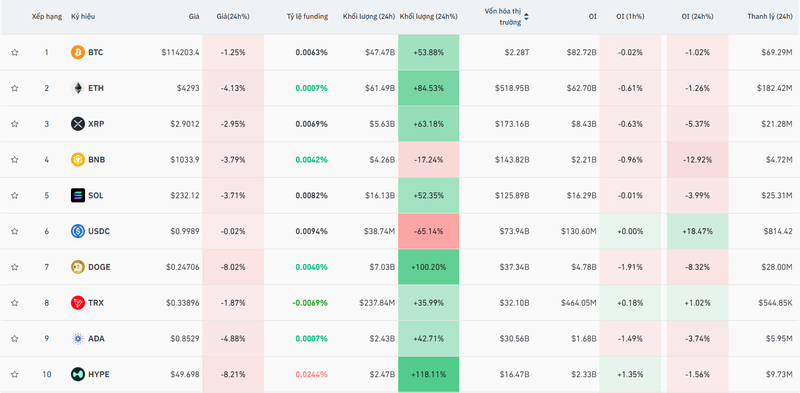
Task: Toggle favorite star for HYPE row
Action: click(x=15, y=374)
